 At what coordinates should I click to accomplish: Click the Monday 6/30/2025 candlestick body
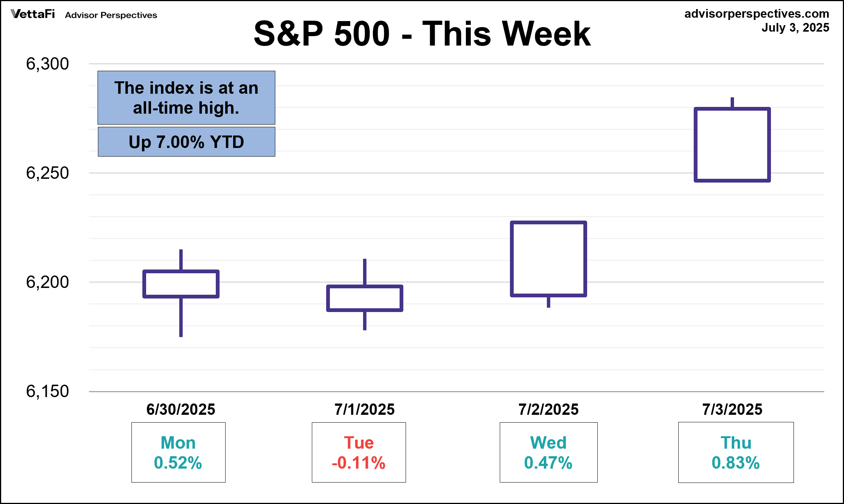coord(181,284)
